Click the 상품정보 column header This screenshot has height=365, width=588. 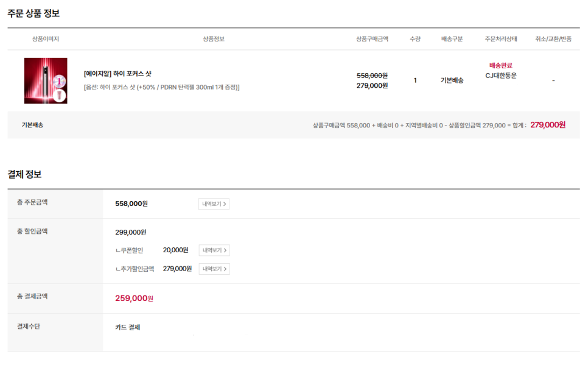coord(214,38)
